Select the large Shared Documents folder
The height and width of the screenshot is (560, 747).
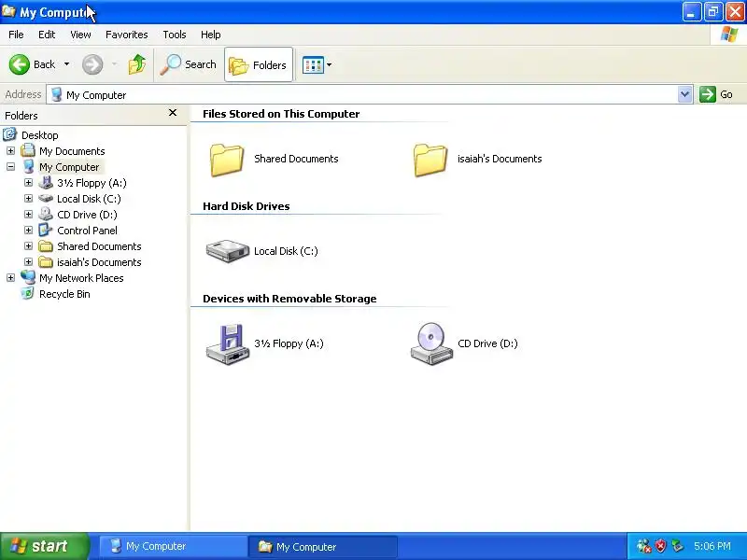tap(227, 160)
